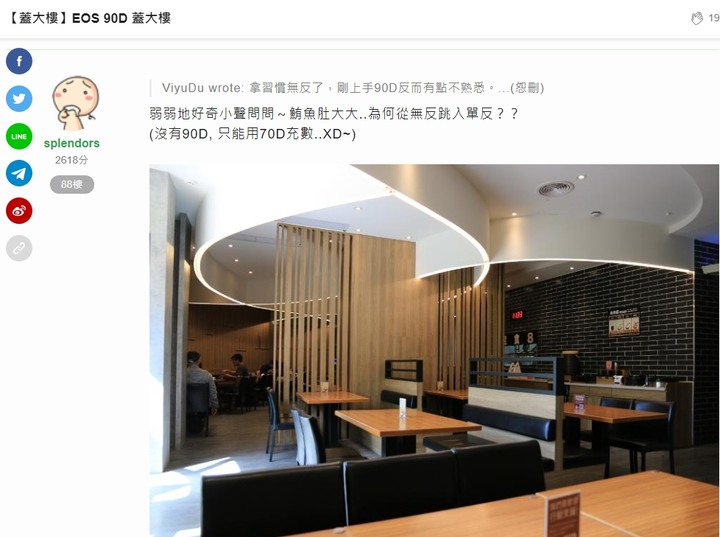Open the splendors user profile link
Screen dimensions: 720x537
click(x=72, y=143)
